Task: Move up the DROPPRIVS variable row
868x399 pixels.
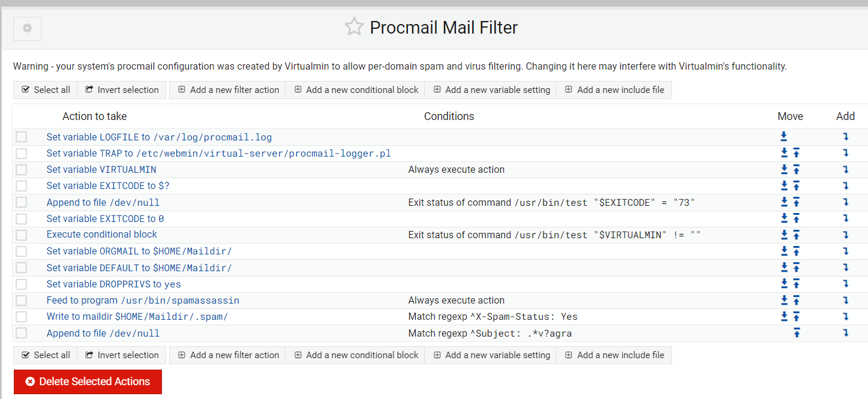Action: pyautogui.click(x=797, y=284)
